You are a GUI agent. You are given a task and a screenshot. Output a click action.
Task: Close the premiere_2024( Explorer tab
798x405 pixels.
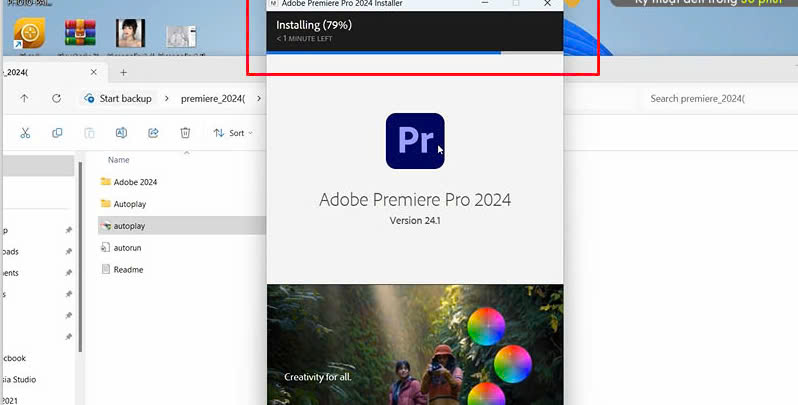(96, 72)
